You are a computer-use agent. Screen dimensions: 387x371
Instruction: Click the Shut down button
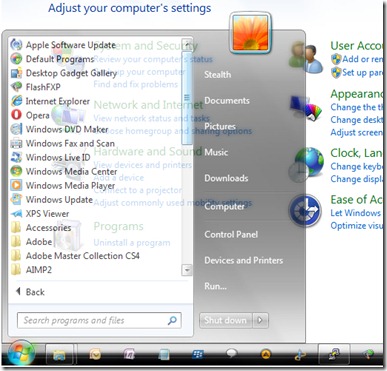click(x=226, y=320)
